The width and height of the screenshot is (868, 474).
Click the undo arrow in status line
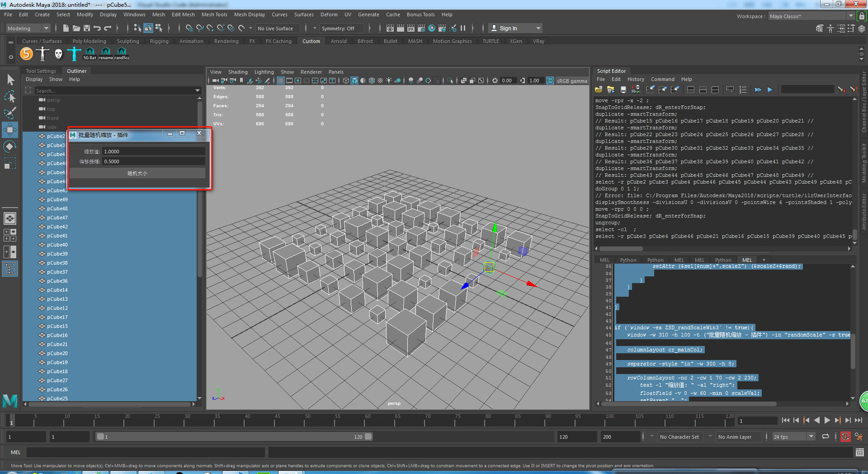97,28
